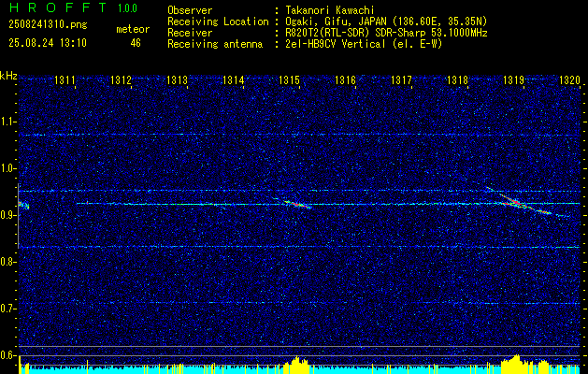
Task: Click the Observer field label
Action: [190, 10]
